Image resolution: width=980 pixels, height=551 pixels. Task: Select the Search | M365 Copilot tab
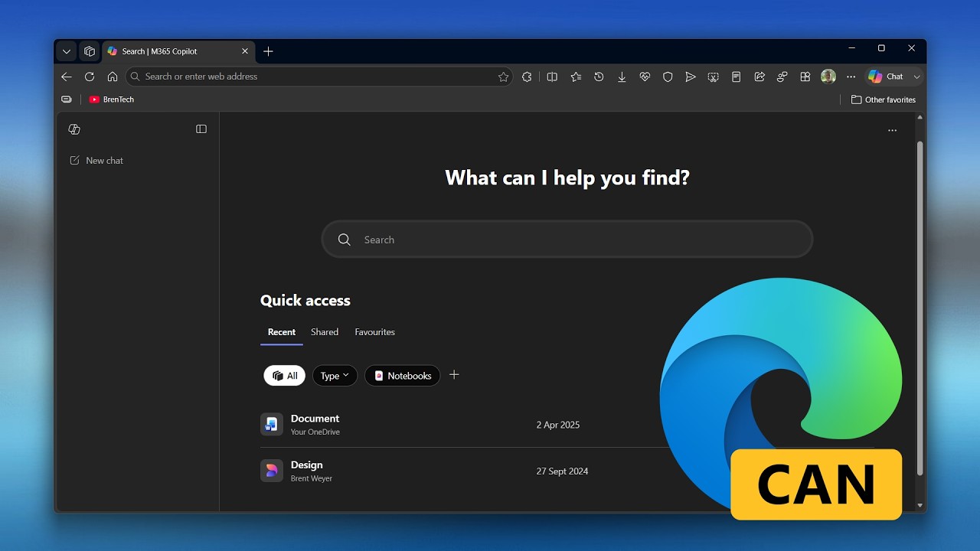click(178, 51)
